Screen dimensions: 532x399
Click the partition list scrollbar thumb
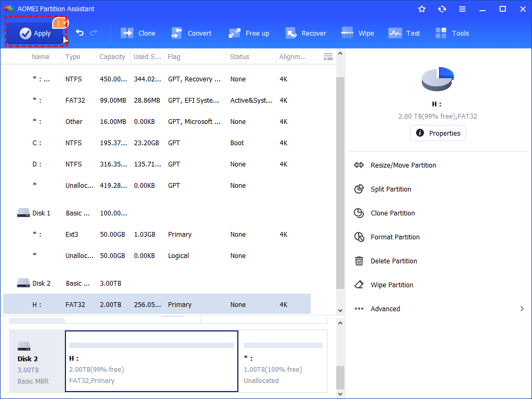click(x=340, y=183)
